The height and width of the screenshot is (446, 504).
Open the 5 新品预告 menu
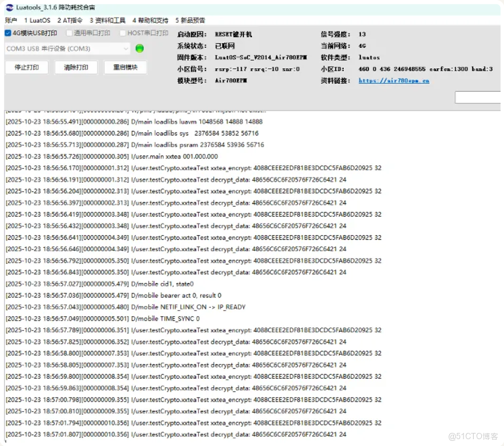190,21
